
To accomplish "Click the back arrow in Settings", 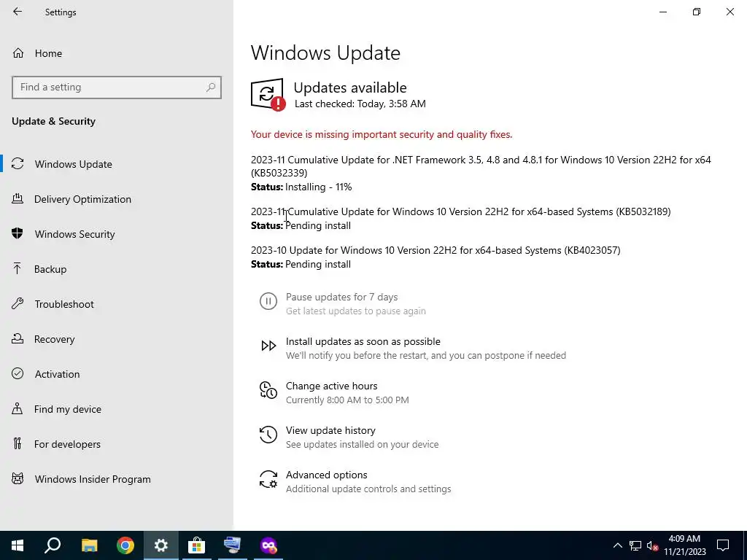I will click(18, 12).
